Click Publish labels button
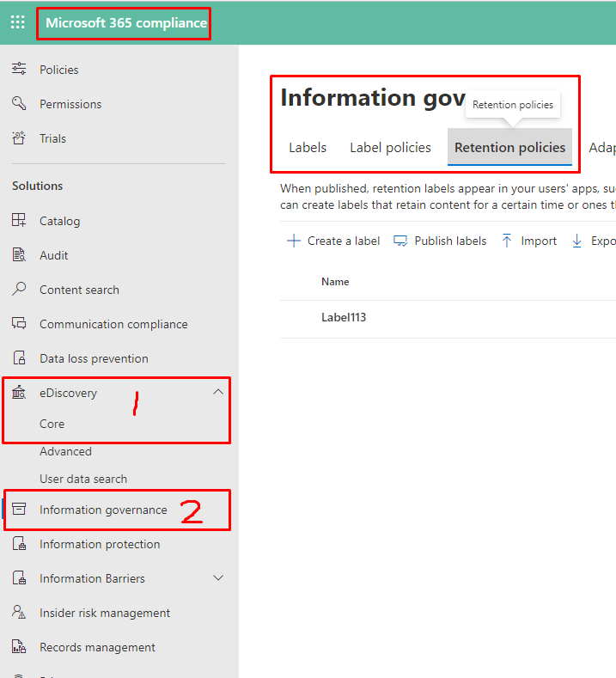Viewport: 616px width, 678px height. [x=440, y=241]
